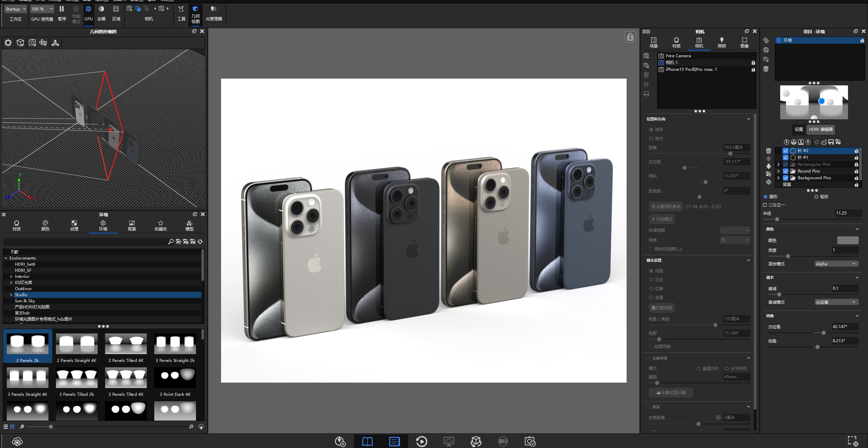Open the Import model icon

point(340,441)
